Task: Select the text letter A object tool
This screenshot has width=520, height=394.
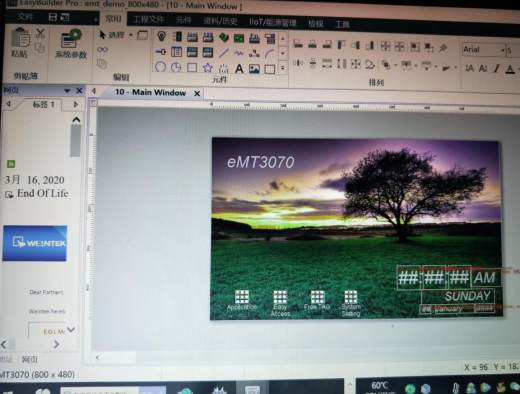Action: click(239, 69)
